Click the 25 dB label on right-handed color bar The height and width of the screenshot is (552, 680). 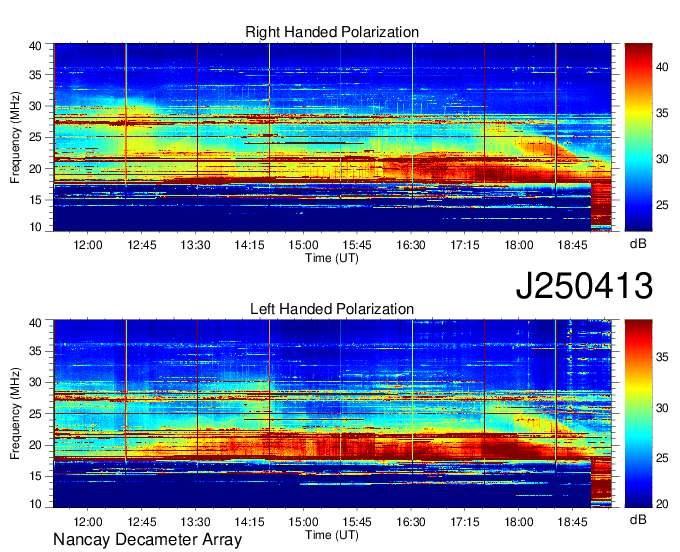(662, 205)
